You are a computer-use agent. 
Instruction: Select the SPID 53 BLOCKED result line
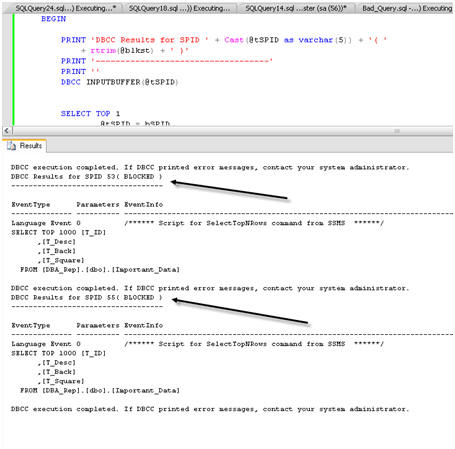tap(87, 176)
